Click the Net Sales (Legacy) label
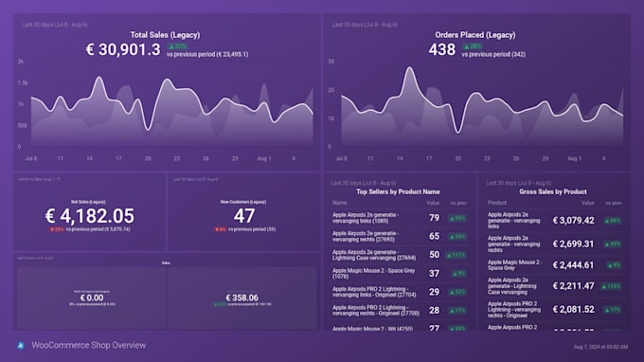Viewport: 644px width, 362px height. [88, 202]
